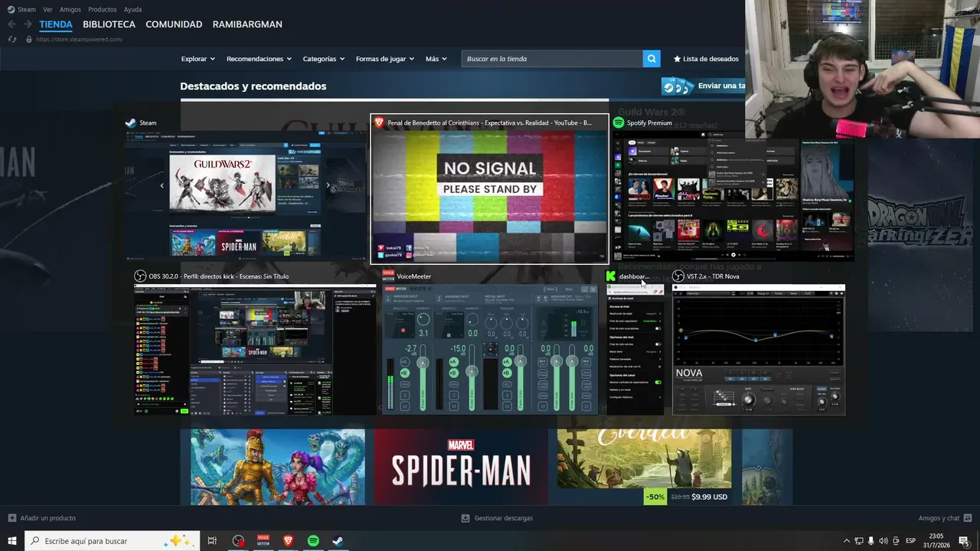This screenshot has width=980, height=551.
Task: Open the Ayuda menu
Action: pos(132,9)
